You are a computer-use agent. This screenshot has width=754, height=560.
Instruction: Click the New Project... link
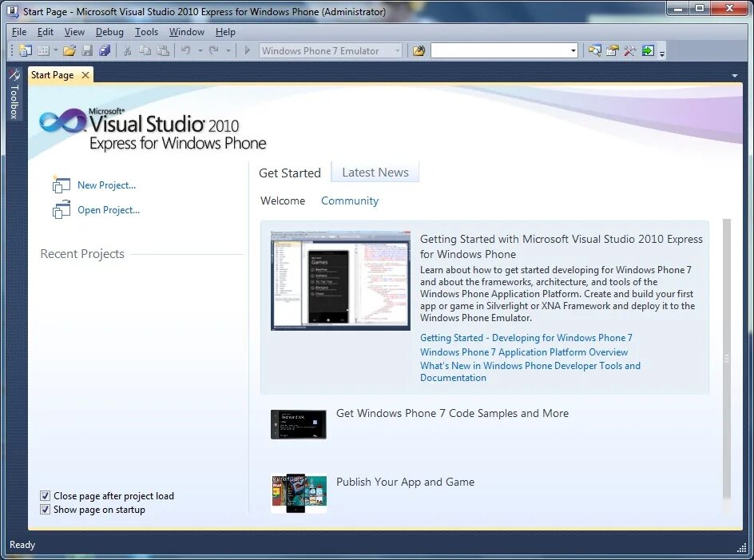[x=107, y=185]
